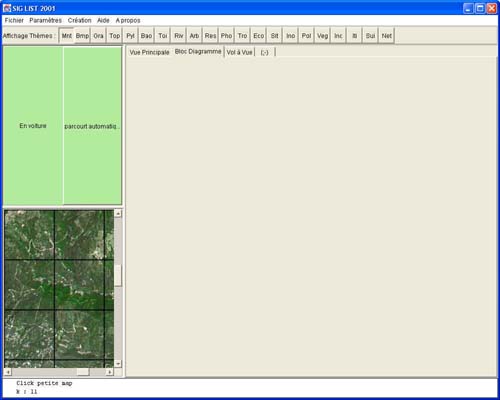Click the map's horizontal scroll right arrow
The image size is (500, 400).
coord(109,372)
